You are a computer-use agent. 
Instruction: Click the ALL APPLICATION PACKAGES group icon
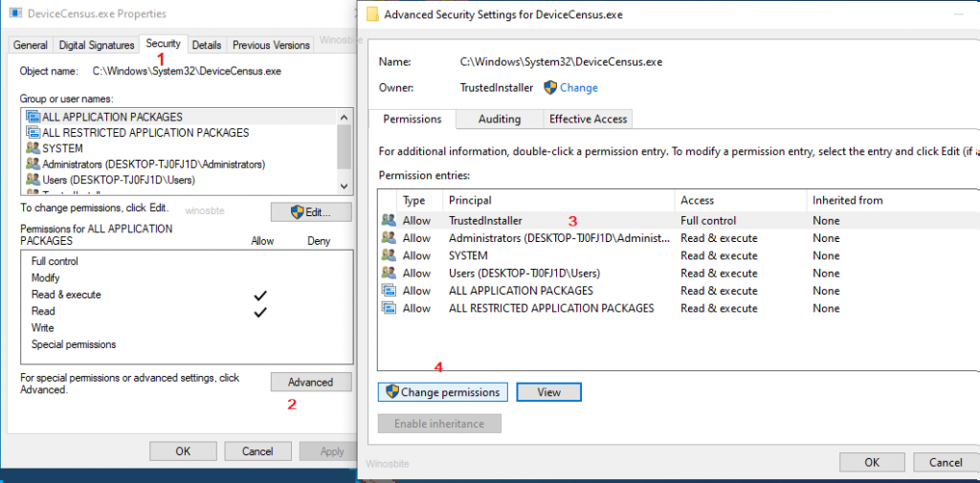click(33, 117)
